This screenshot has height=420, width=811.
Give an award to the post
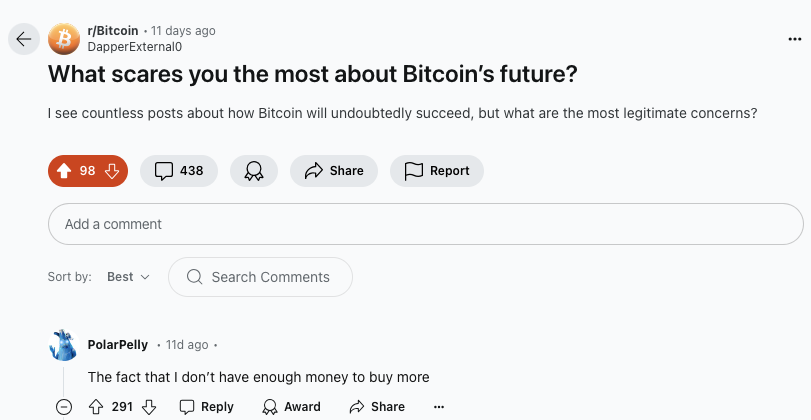click(x=254, y=171)
